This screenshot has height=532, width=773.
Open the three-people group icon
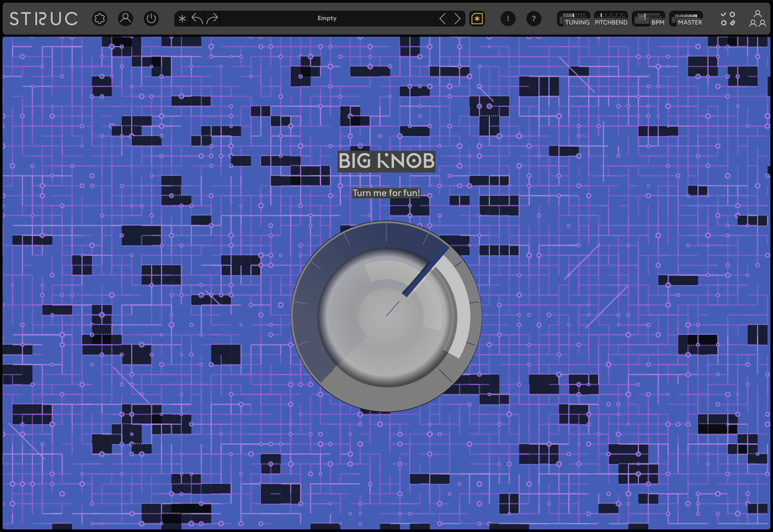click(758, 19)
